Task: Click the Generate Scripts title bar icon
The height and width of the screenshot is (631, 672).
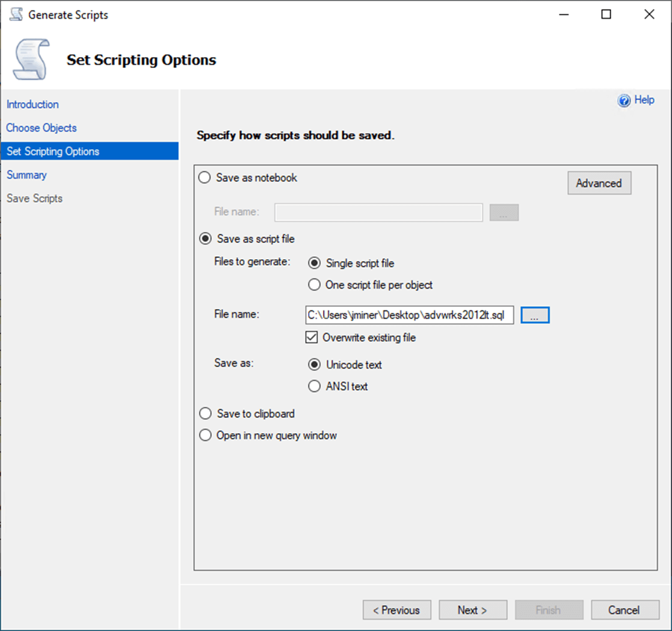Action: (x=16, y=15)
